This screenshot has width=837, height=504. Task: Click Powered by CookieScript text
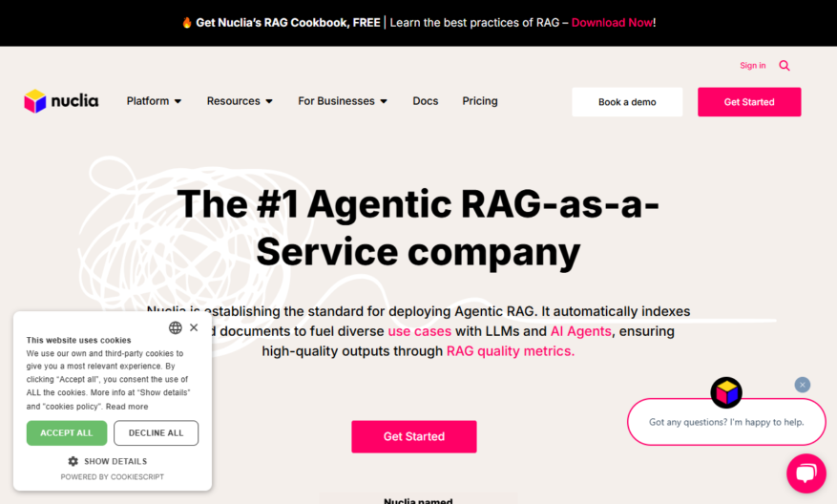[112, 476]
